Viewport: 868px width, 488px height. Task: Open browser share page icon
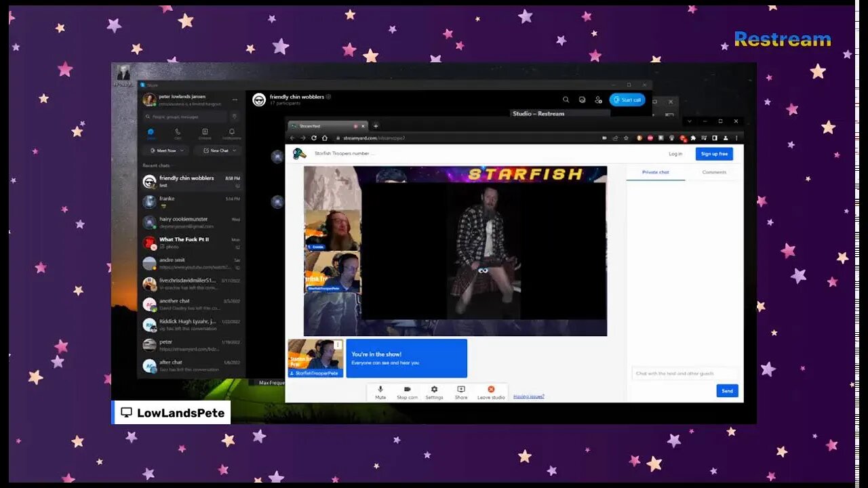(x=615, y=138)
